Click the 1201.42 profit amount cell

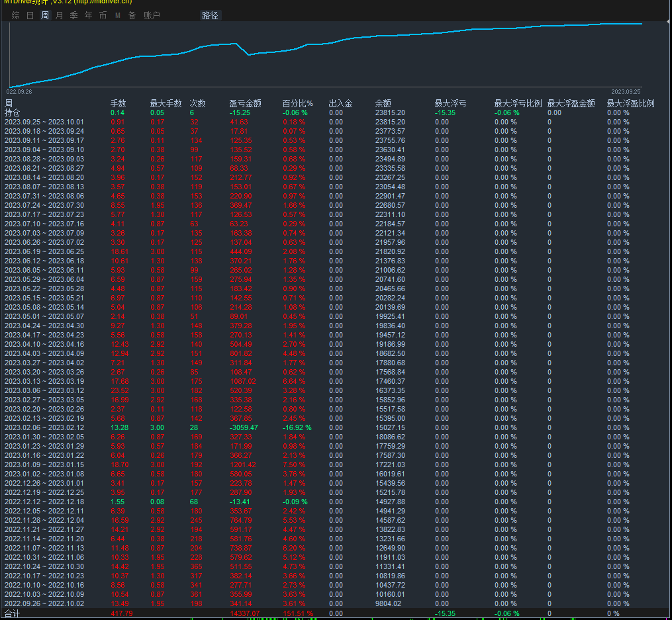coord(243,465)
